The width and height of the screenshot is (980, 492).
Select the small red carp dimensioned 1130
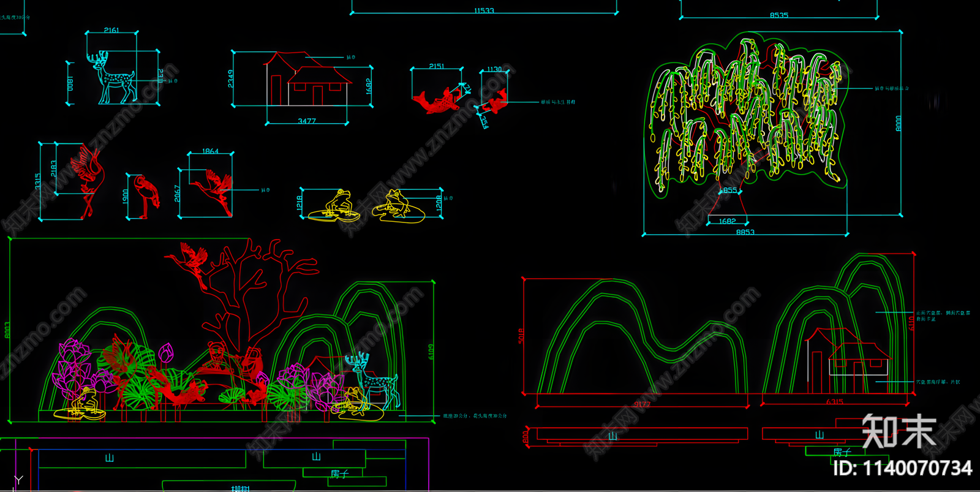click(495, 102)
